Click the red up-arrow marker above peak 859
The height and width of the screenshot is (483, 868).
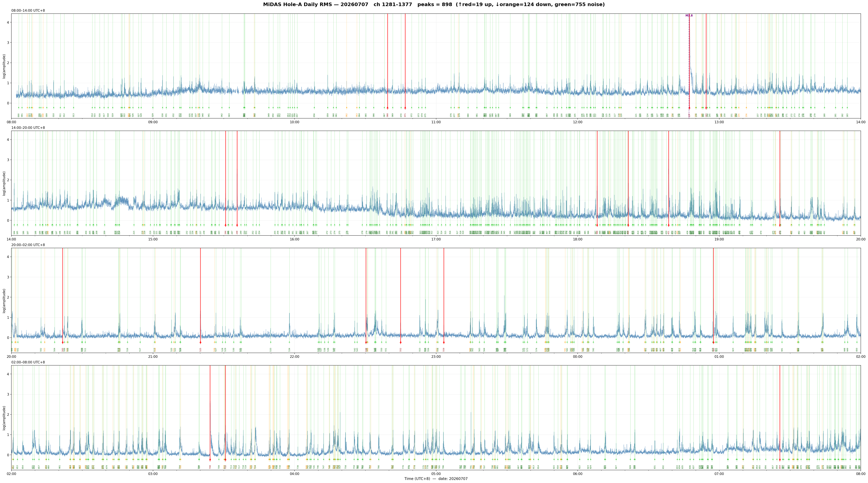point(780,459)
